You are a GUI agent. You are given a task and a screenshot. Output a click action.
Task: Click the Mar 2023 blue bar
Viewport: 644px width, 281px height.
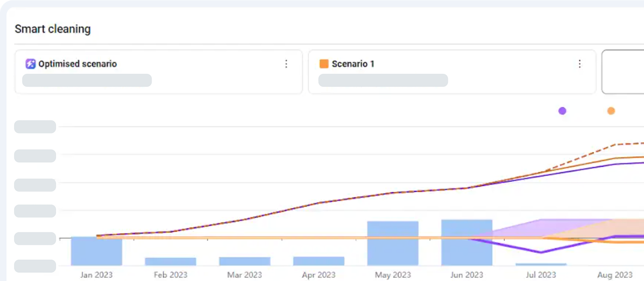pos(245,261)
